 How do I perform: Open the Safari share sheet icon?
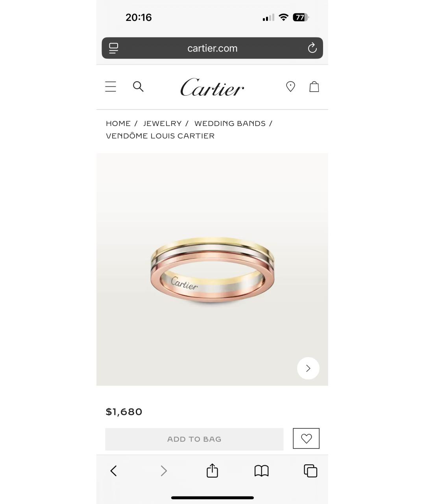[x=212, y=471]
